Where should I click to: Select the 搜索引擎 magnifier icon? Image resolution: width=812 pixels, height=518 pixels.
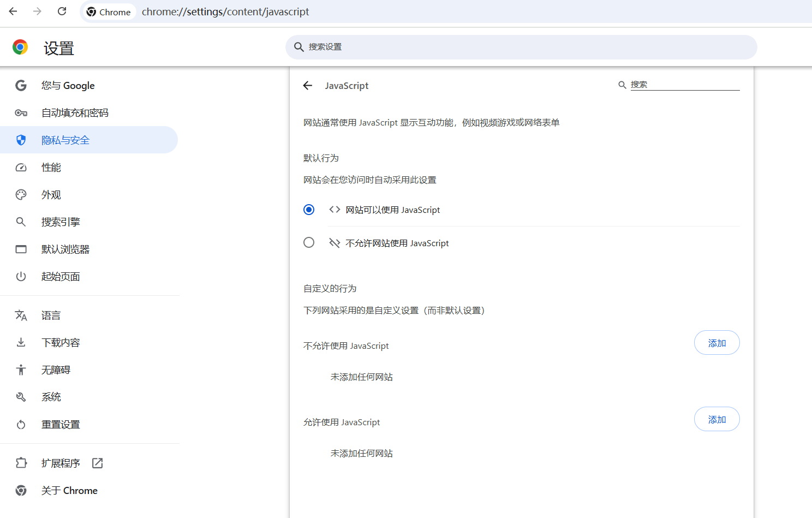[21, 222]
